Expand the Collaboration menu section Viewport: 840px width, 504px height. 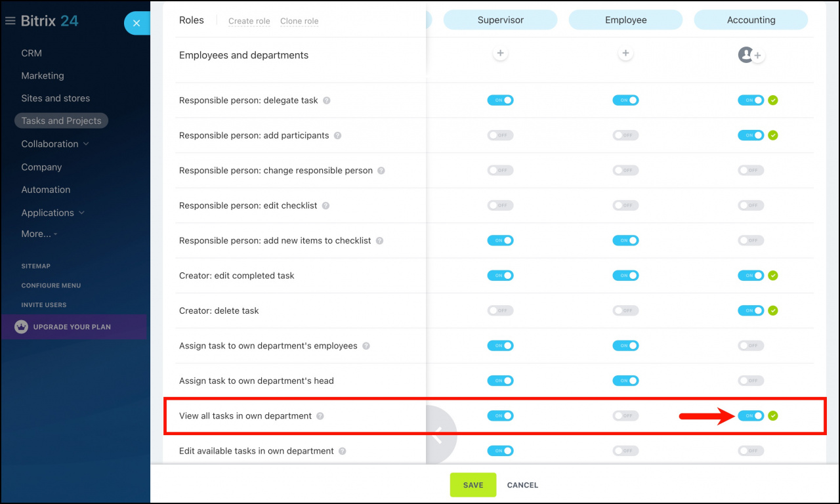click(x=55, y=144)
